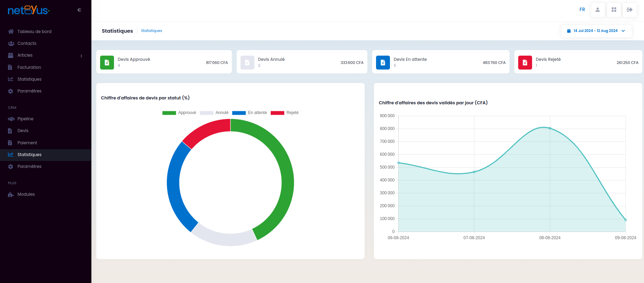Screen dimensions: 644x283
Task: Toggle Approuvé legend item in donut chart
Action: coord(179,113)
